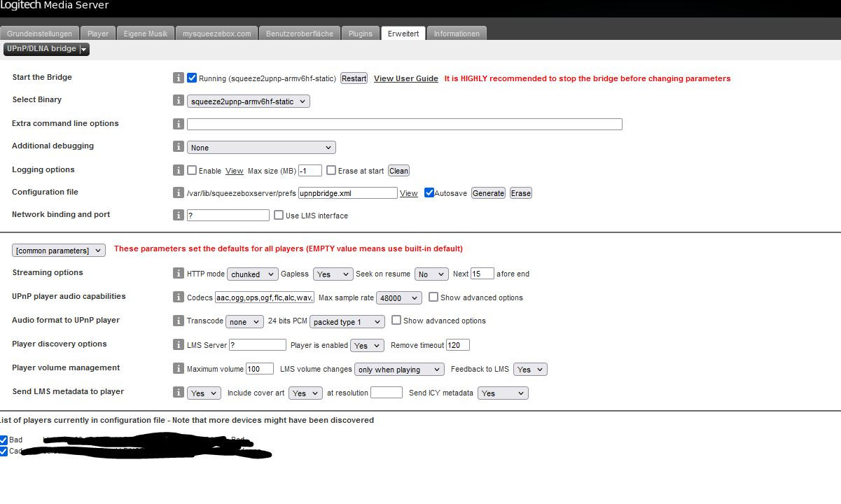
Task: Switch to Plugins tab
Action: [361, 34]
